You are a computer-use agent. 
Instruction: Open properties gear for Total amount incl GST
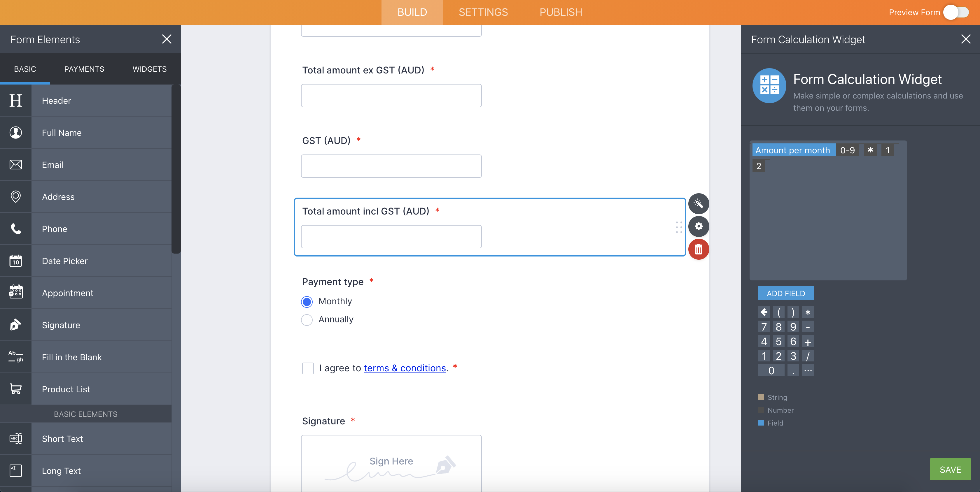pyautogui.click(x=699, y=226)
